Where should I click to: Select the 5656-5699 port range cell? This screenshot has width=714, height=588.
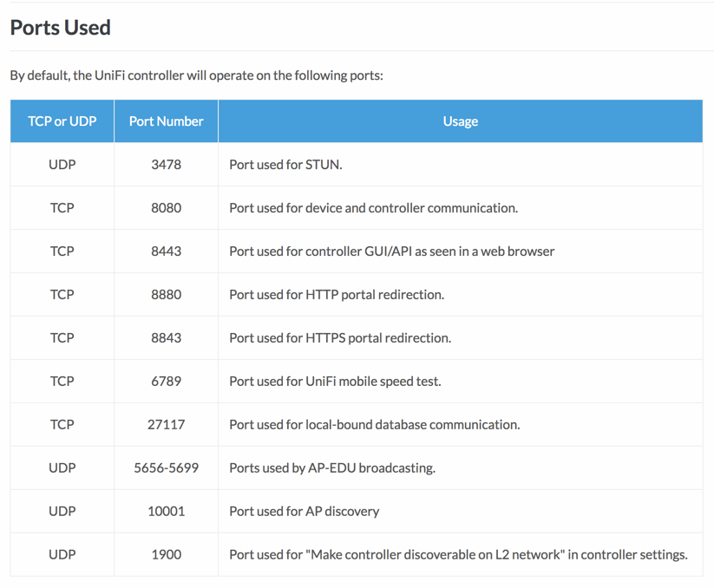pos(167,467)
